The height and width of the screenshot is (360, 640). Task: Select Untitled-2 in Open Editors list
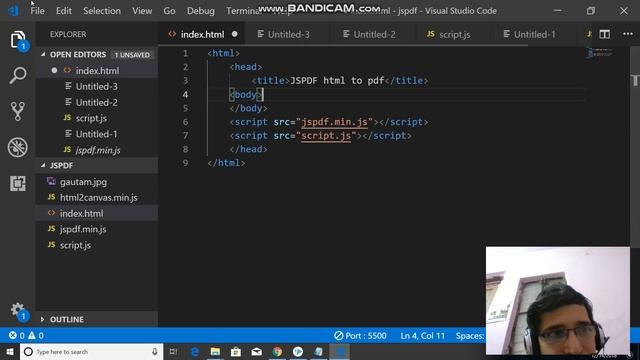tap(97, 102)
